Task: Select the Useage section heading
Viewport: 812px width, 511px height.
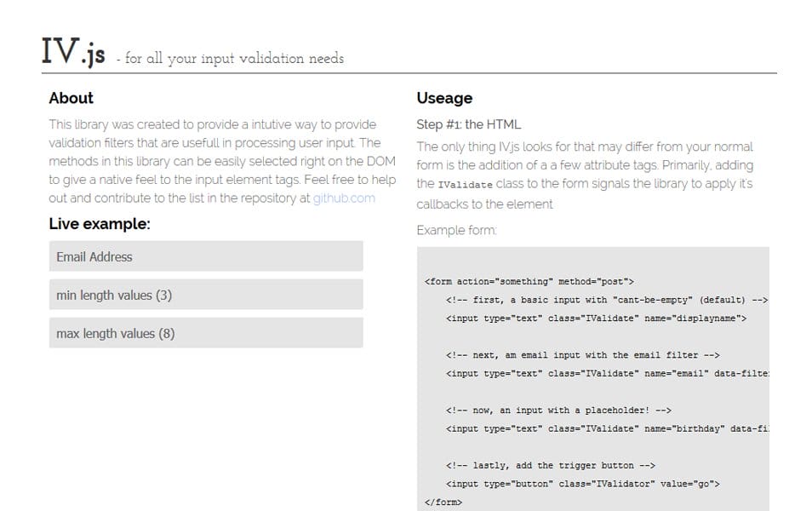Action: tap(443, 98)
